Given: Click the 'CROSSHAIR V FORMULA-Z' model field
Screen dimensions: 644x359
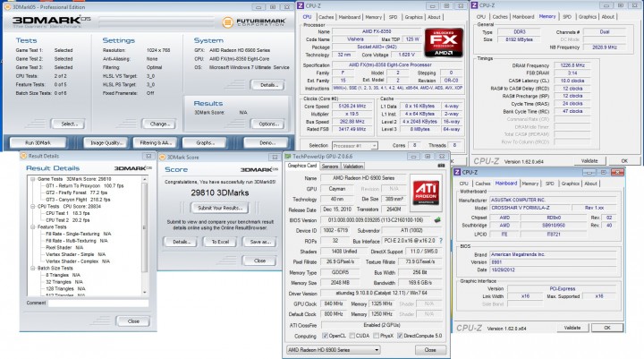Looking at the screenshot, I should [530, 208].
